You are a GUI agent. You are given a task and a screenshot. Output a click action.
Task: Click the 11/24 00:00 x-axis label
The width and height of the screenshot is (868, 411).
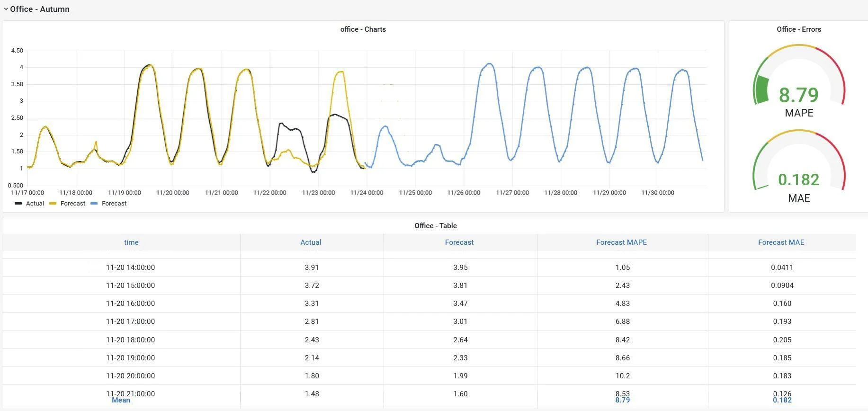tap(367, 193)
